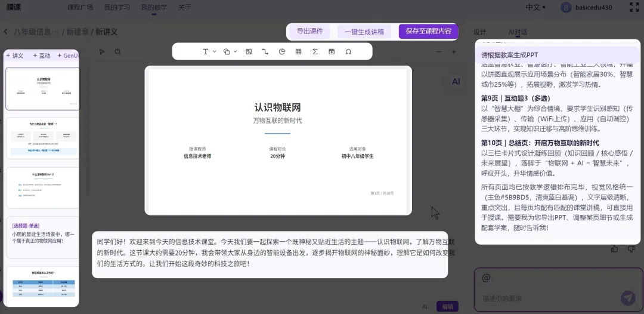This screenshot has width=644, height=314.
Task: Click the 第9页 | 互动题3 heading
Action: (x=516, y=98)
